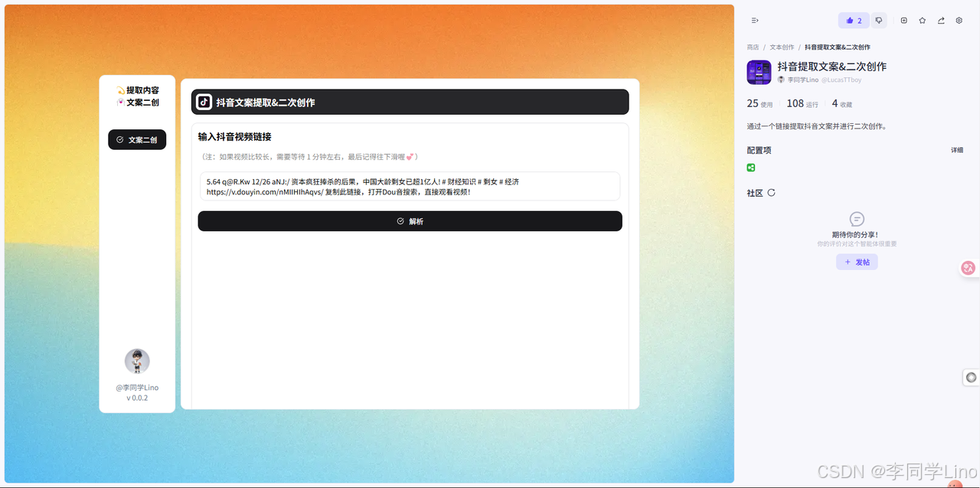This screenshot has width=980, height=488.
Task: Click the note about waiting 1 分钟左右
Action: point(309,157)
